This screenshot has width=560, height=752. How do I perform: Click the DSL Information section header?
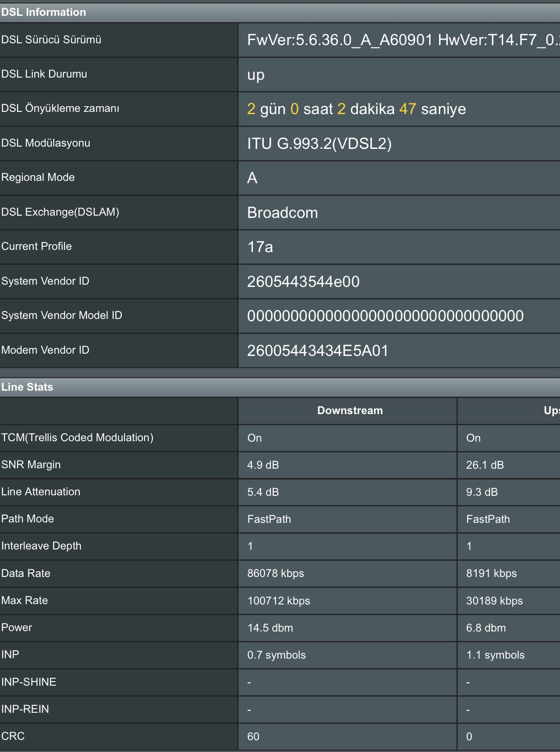coord(44,12)
